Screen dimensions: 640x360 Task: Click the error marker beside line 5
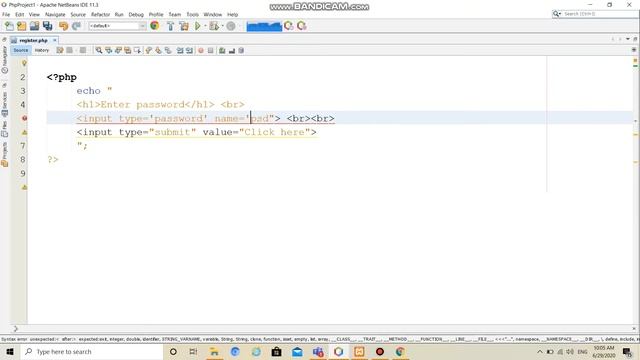(24, 118)
